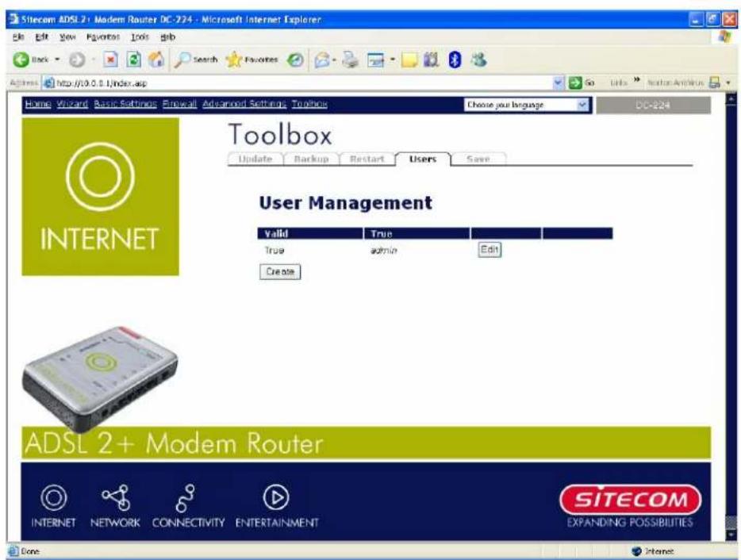Click the Edit page toolbar icon

coord(376,60)
